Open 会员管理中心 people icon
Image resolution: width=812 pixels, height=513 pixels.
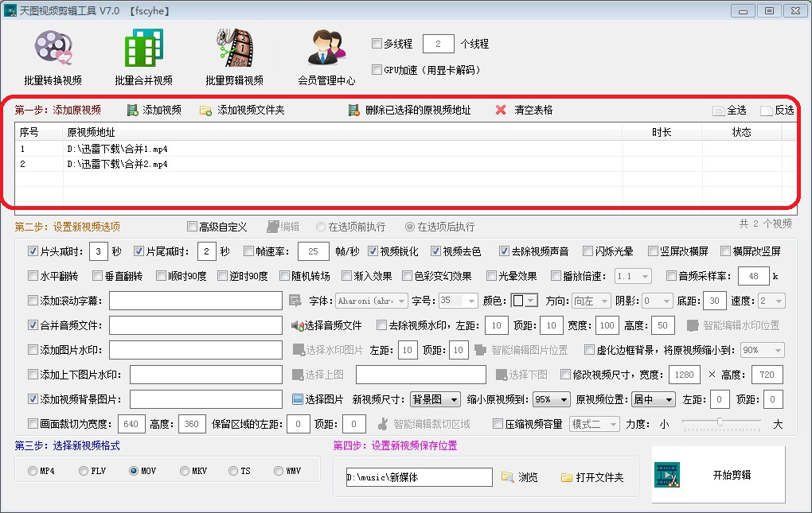tap(326, 48)
